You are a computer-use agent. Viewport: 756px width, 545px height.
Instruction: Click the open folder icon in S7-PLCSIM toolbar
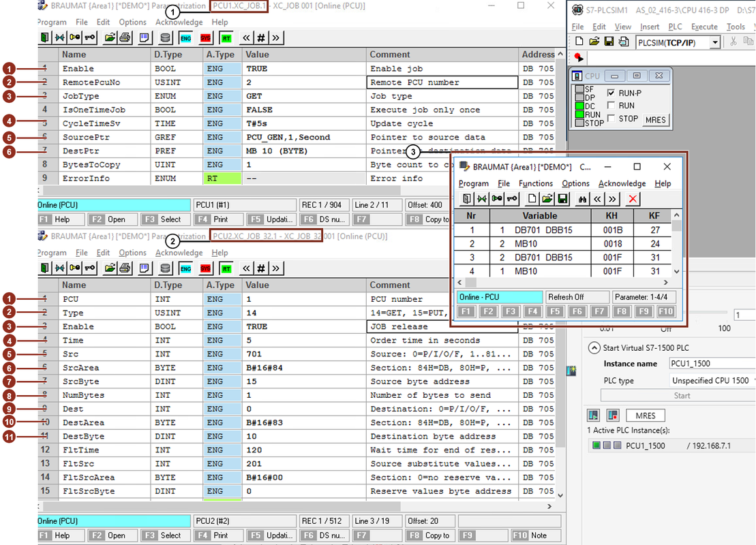pos(594,42)
